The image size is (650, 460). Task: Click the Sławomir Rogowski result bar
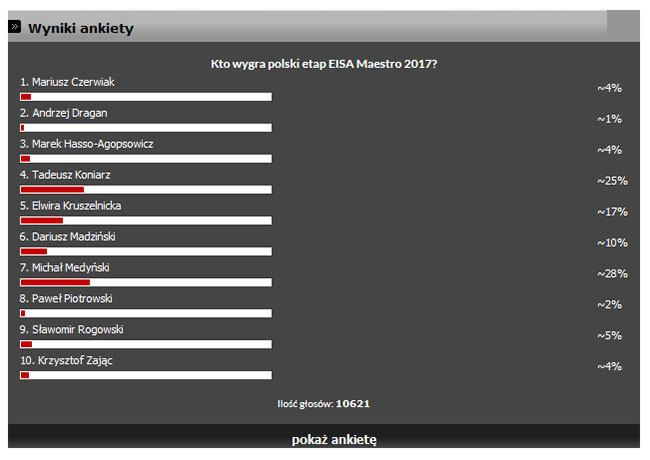(x=146, y=344)
